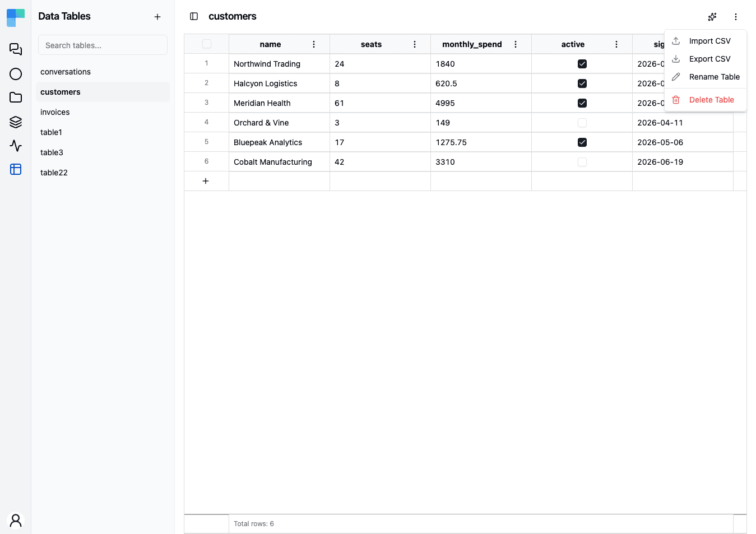Image resolution: width=756 pixels, height=534 pixels.
Task: Uncheck active for Northwind Trading
Action: pyautogui.click(x=582, y=64)
